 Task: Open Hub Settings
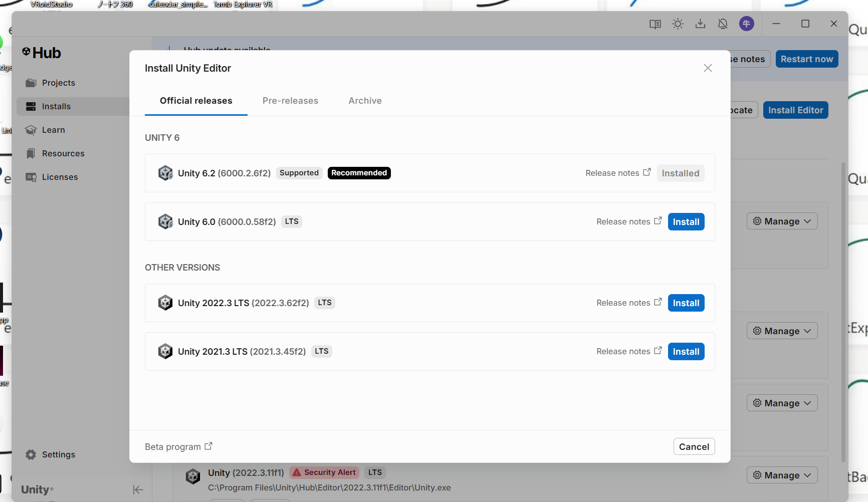[x=58, y=454]
